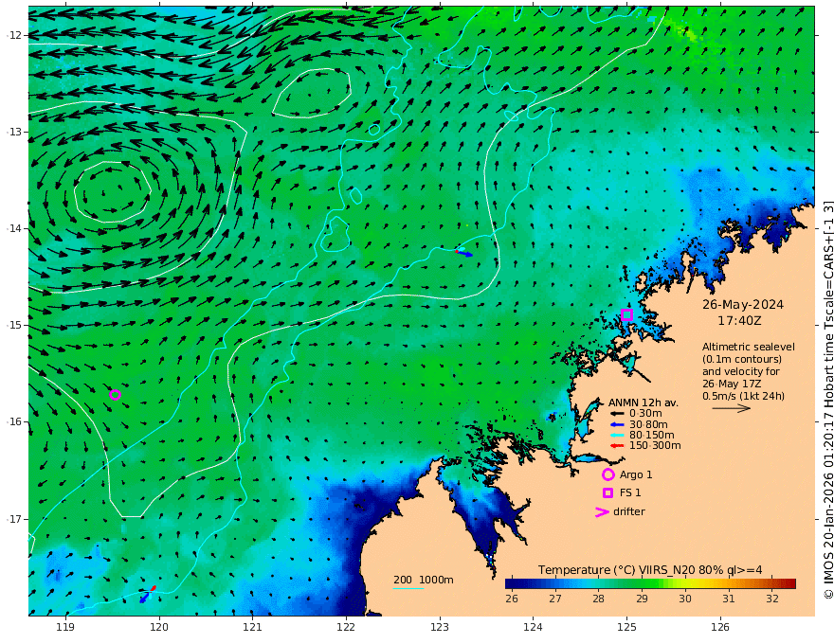Screen dimensions: 834x644
Task: Click the black 0-30m legend arrow
Action: point(616,414)
